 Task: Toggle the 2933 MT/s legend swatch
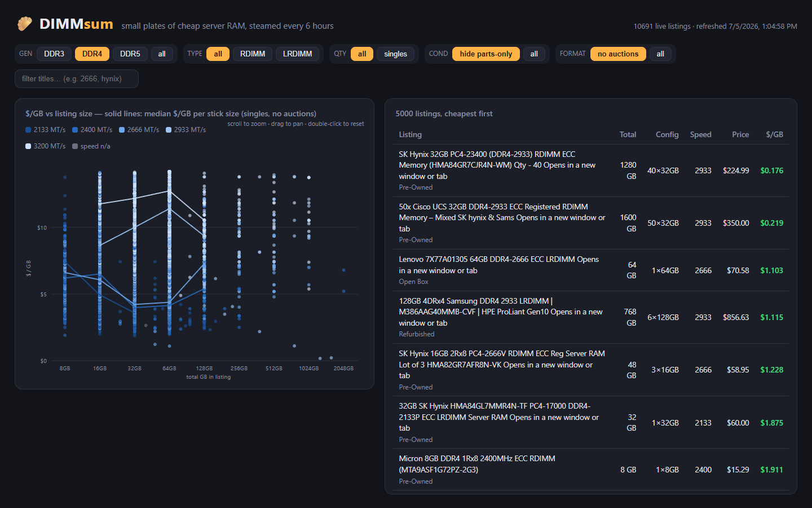tap(169, 130)
